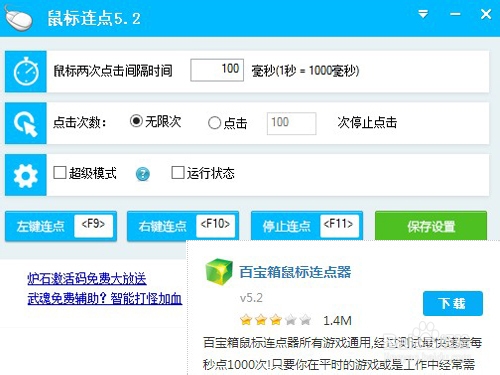Set the F9 left-click hotkey field
500x375 pixels.
(94, 226)
